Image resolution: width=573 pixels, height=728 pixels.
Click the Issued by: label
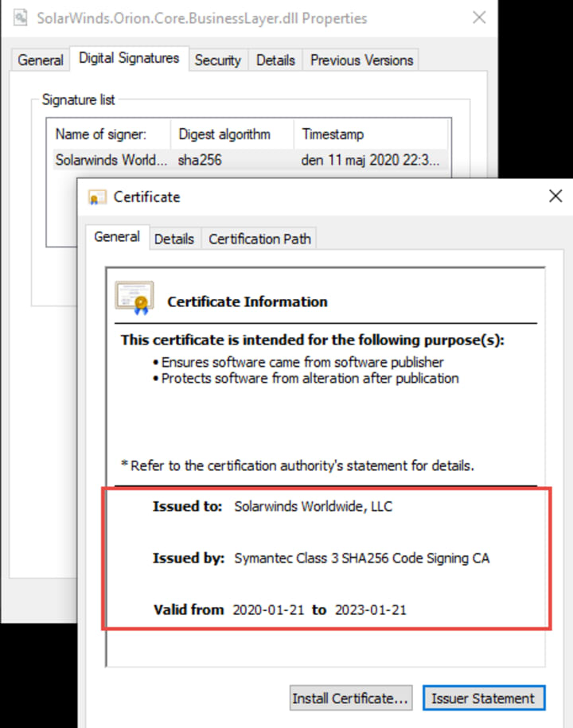(189, 558)
